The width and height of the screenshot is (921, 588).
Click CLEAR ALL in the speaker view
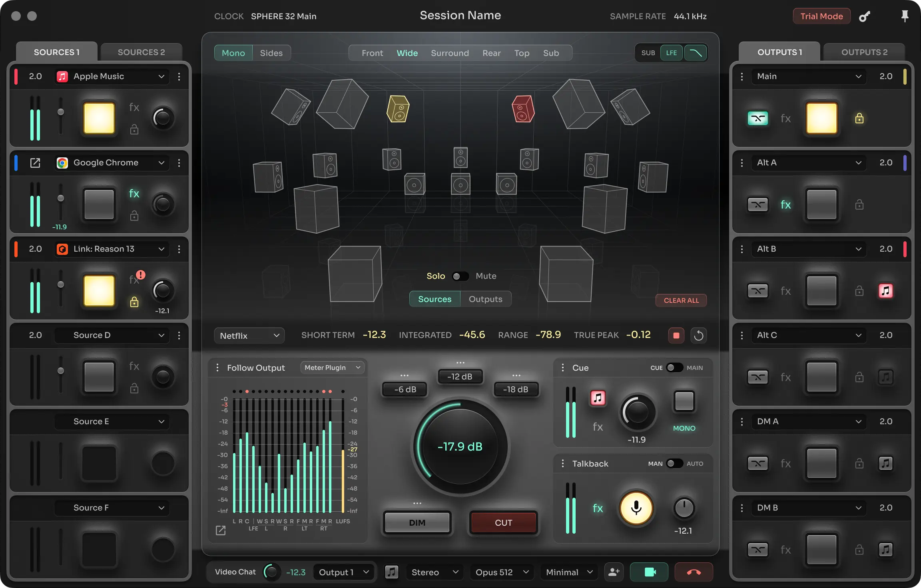coord(681,300)
